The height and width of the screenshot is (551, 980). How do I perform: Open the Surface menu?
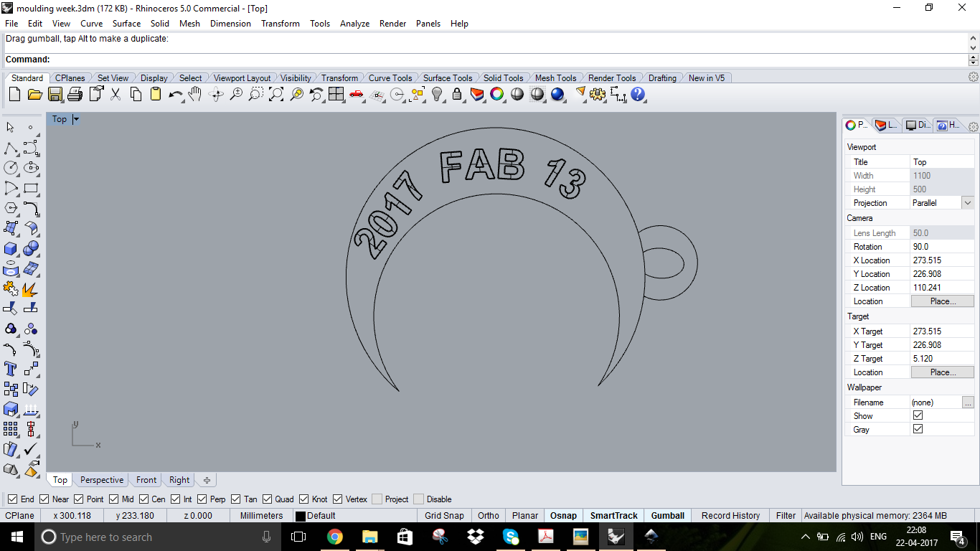point(126,24)
